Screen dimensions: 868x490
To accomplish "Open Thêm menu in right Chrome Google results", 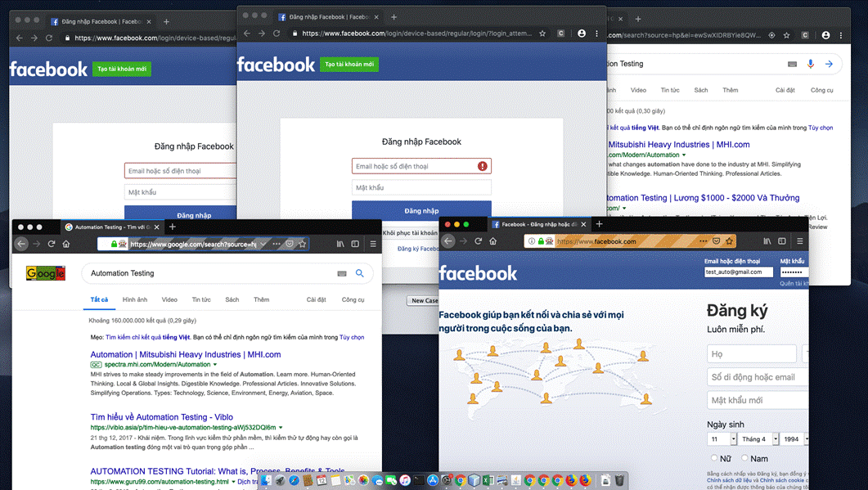I will pyautogui.click(x=731, y=90).
